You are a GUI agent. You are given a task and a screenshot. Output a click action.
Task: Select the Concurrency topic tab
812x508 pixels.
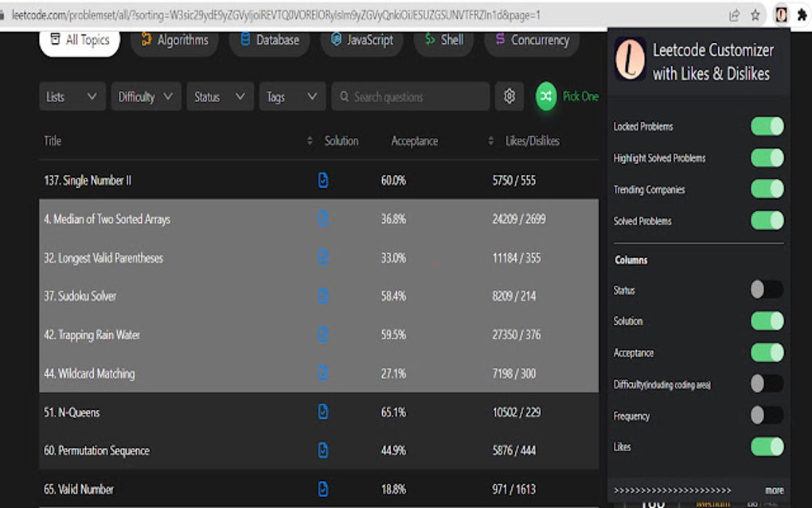click(532, 41)
